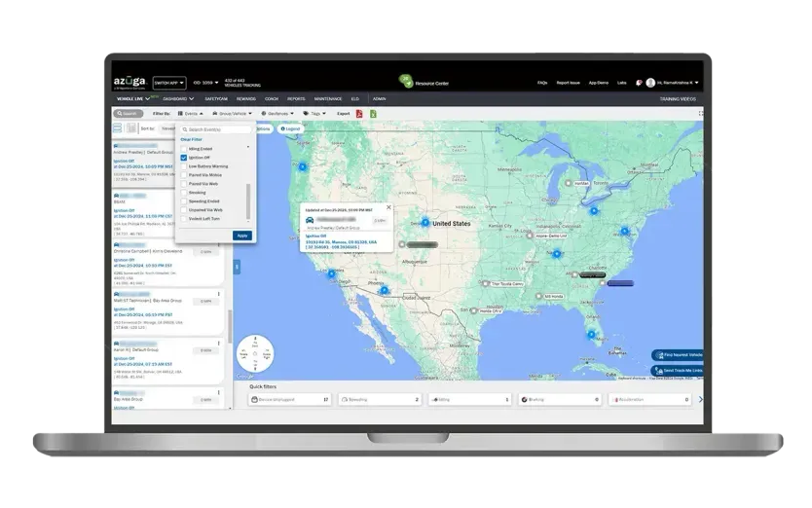Click the Clear Filter link

coord(190,139)
